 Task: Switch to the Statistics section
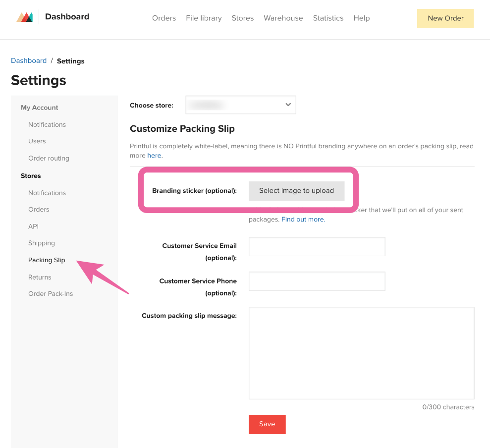pos(328,18)
